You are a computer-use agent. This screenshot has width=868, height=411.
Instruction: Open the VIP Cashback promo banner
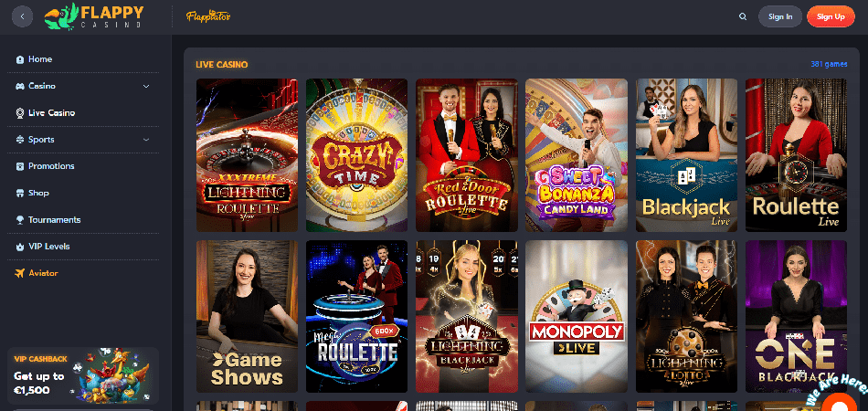pos(83,377)
